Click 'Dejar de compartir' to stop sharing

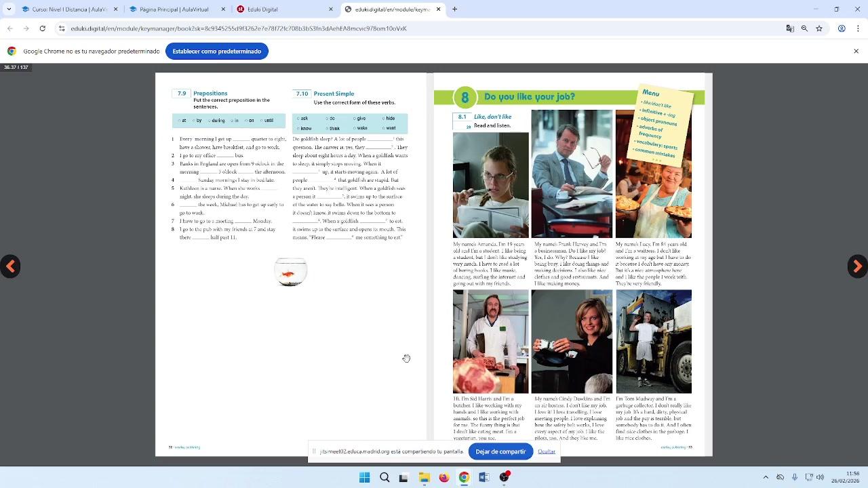pyautogui.click(x=500, y=451)
